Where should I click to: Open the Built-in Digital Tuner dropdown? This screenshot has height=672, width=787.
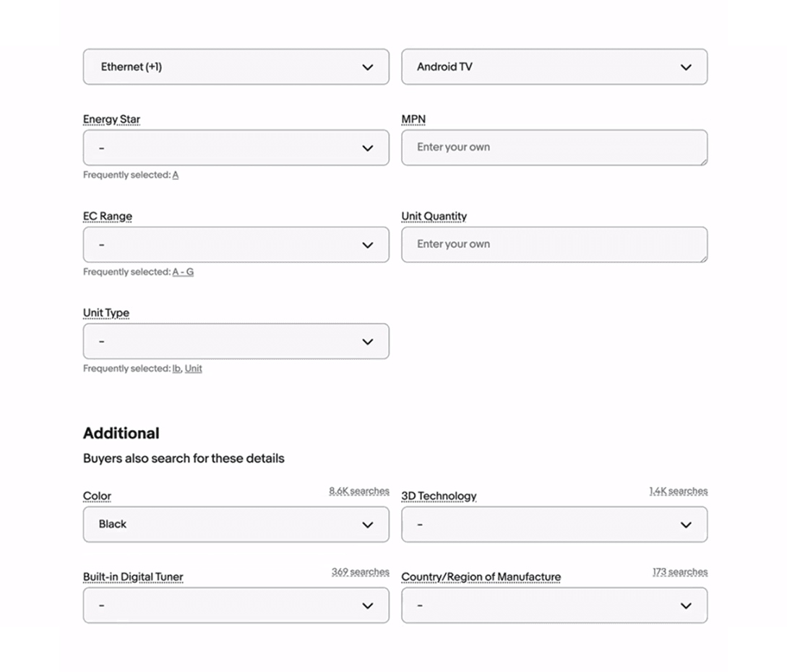coord(236,606)
